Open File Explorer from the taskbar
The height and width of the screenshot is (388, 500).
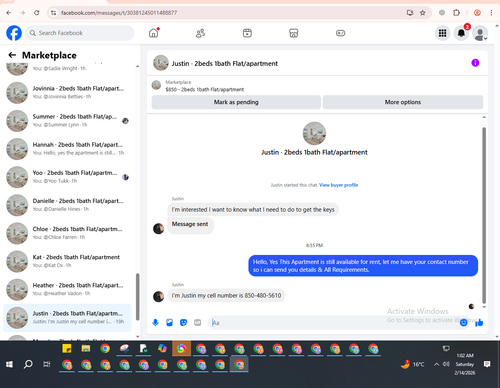[x=86, y=349]
